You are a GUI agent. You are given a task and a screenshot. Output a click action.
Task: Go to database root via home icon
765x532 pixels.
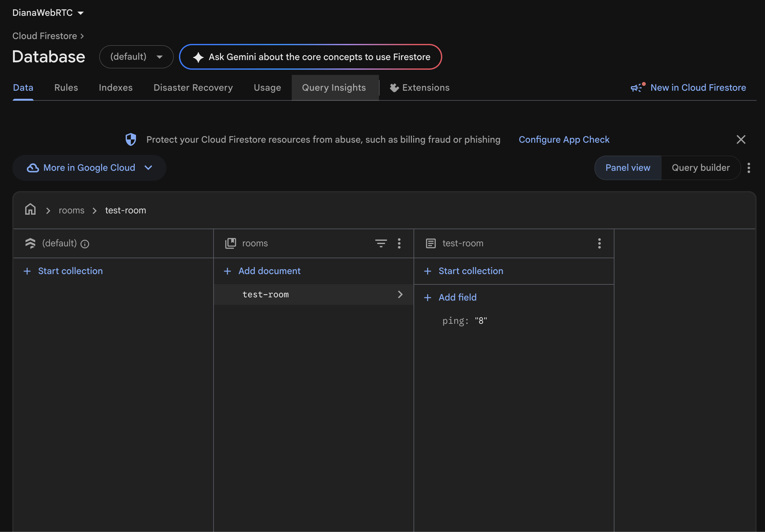tap(30, 210)
